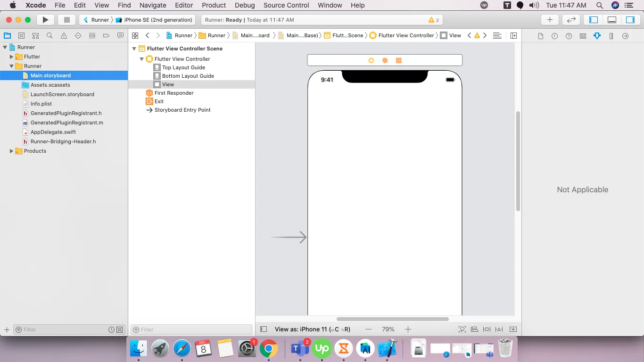
Task: Open the code review arrows button
Action: [x=571, y=20]
